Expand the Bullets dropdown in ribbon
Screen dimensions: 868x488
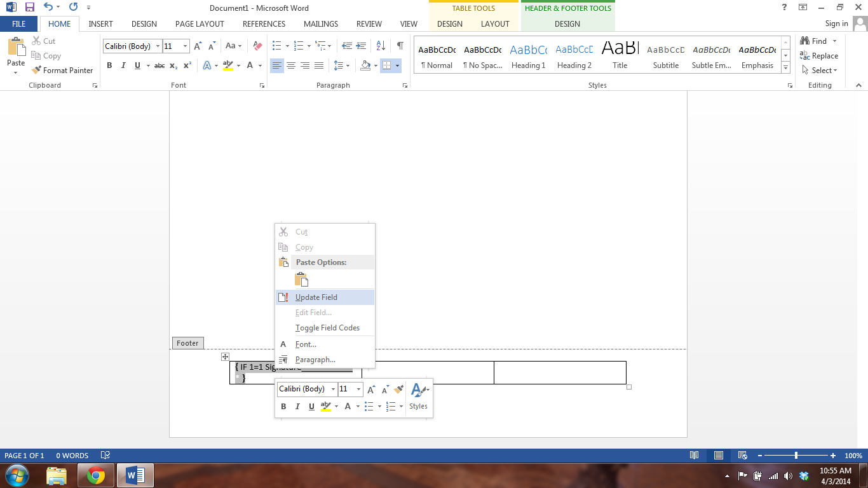point(287,46)
